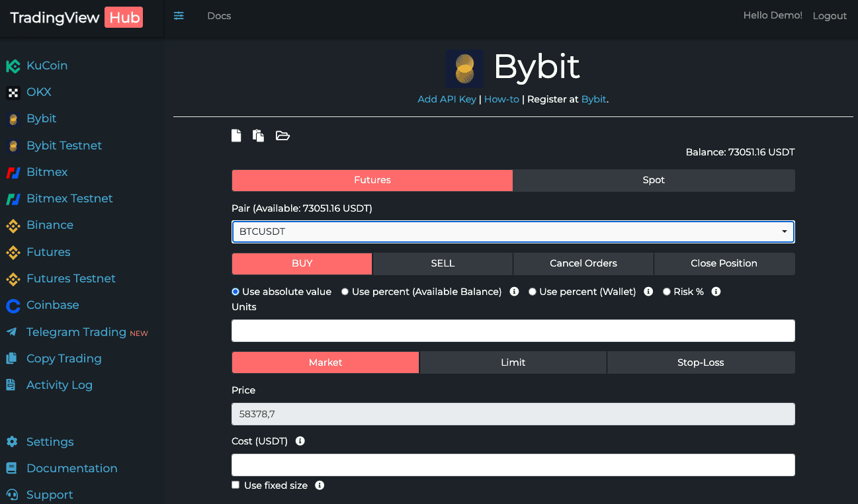Open the BTCUSDT pair dropdown

point(513,232)
